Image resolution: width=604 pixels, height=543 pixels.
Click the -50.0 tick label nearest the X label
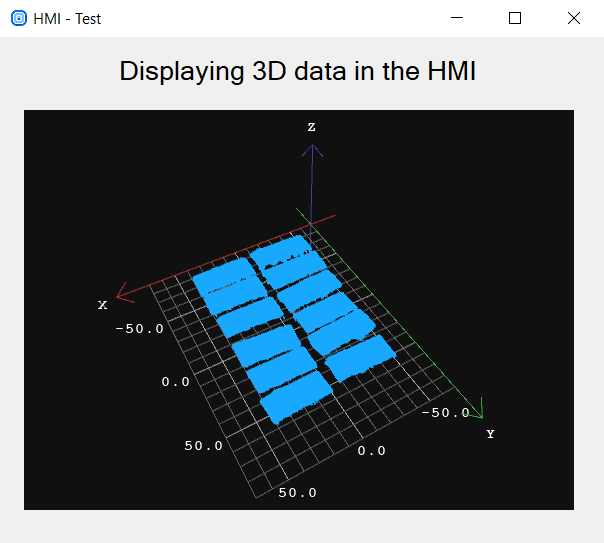(x=140, y=328)
